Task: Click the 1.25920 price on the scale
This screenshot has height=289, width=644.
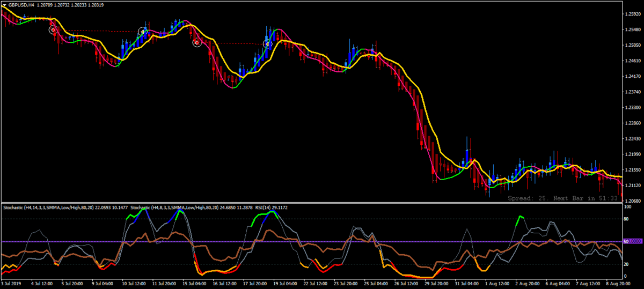Action: pos(633,14)
